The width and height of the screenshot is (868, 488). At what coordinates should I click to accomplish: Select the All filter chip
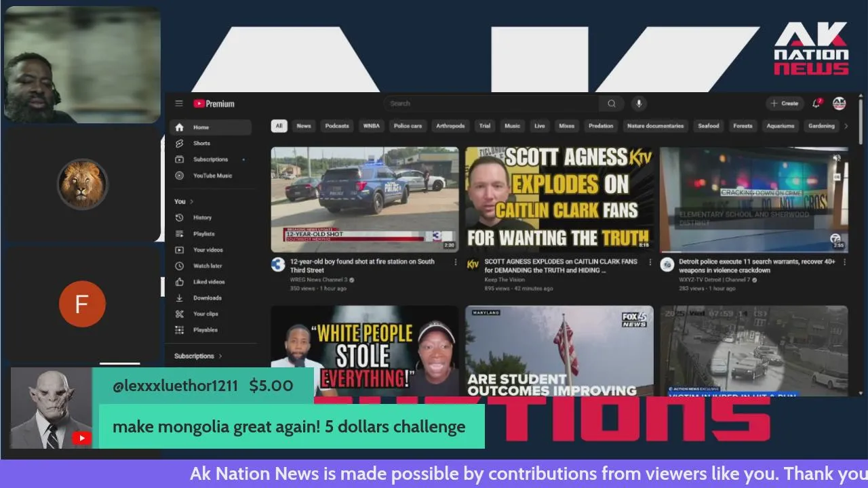[x=279, y=126]
